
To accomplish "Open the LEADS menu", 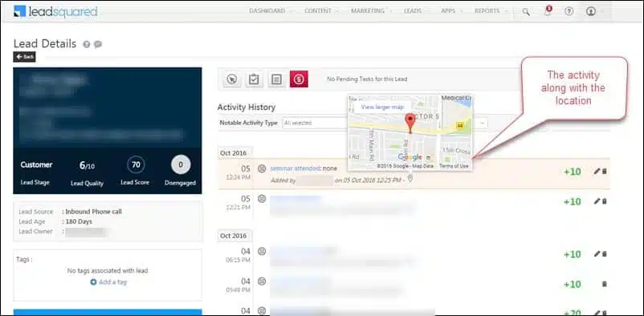I will (413, 11).
